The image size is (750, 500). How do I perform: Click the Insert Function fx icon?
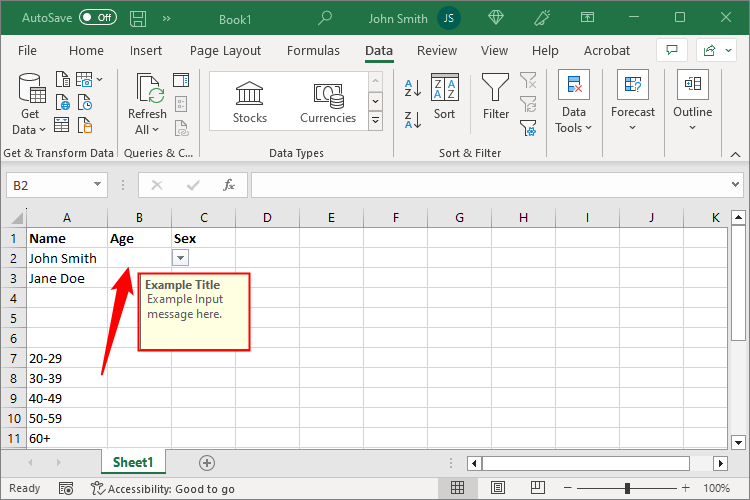click(228, 185)
